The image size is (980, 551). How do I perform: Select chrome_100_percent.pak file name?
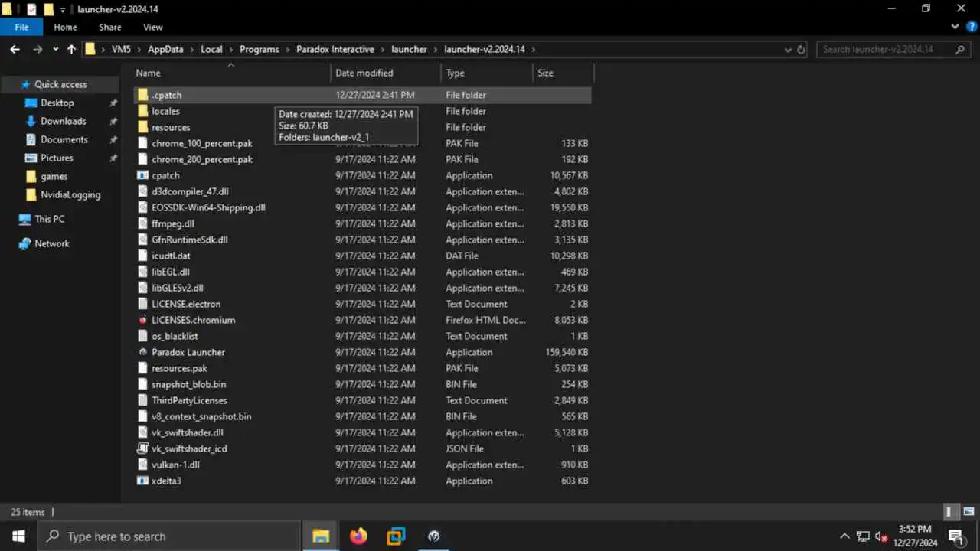click(202, 143)
